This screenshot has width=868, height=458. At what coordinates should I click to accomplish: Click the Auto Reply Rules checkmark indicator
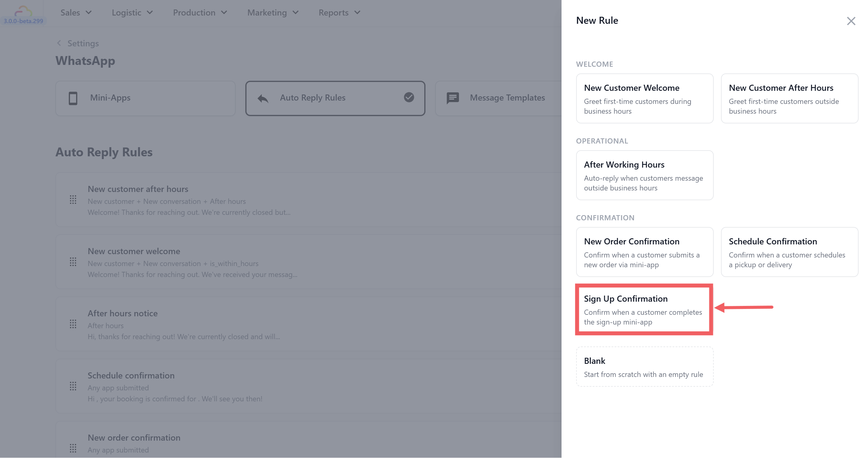click(409, 97)
